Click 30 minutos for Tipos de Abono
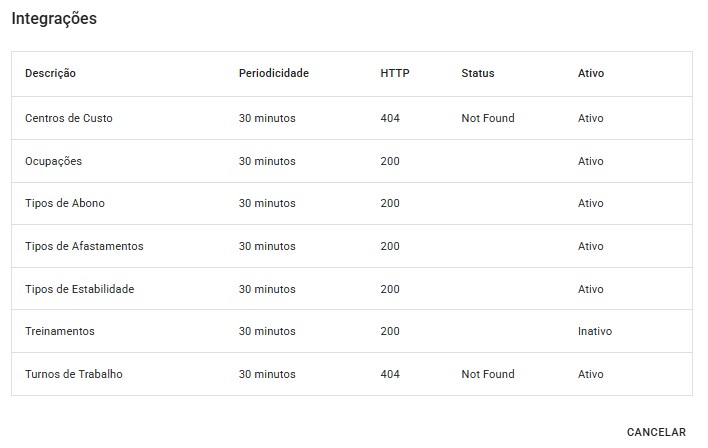The image size is (708, 448). [267, 203]
